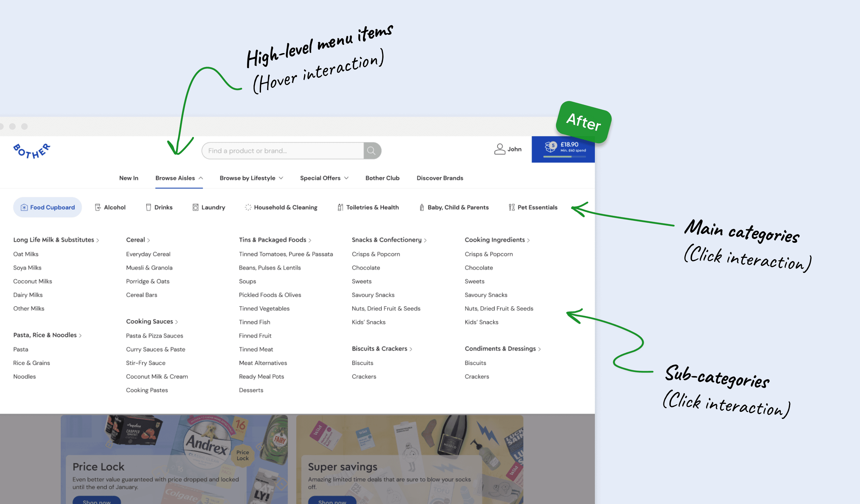This screenshot has width=860, height=504.
Task: Click the John account profile icon
Action: pyautogui.click(x=500, y=149)
